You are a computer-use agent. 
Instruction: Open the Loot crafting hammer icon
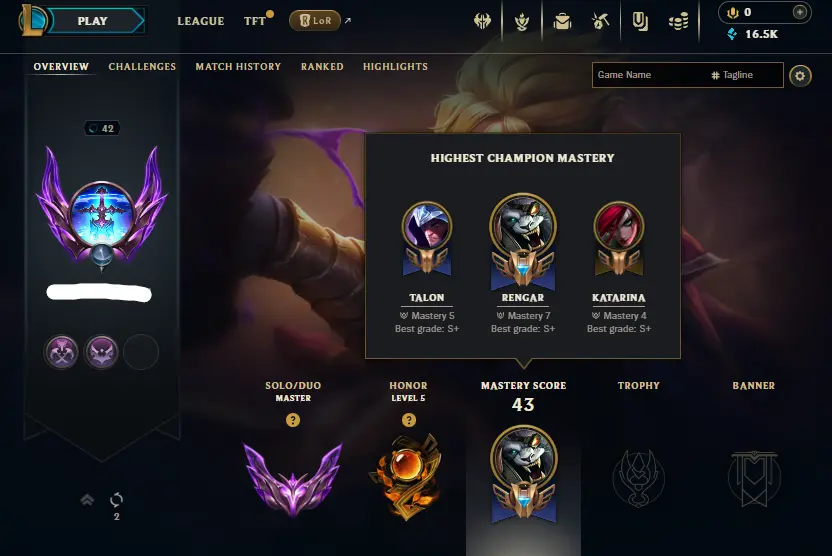click(600, 21)
